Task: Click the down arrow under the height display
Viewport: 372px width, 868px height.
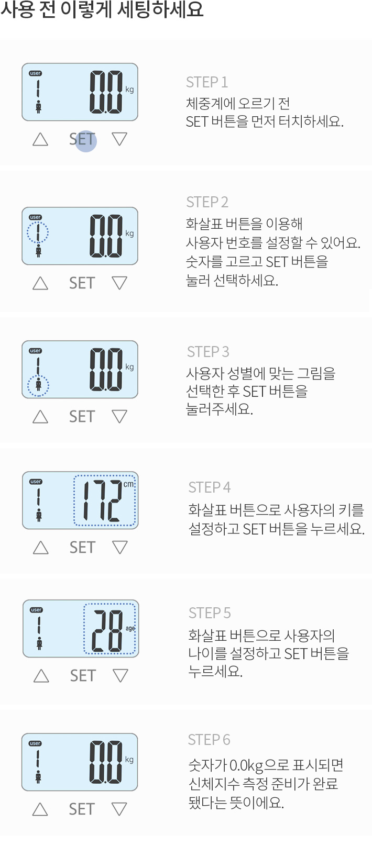Action: pyautogui.click(x=120, y=548)
